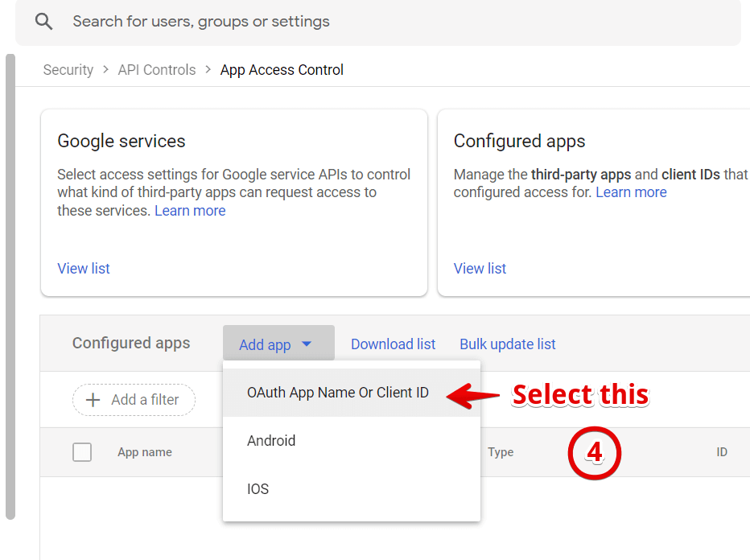Choose the IOS menu option
This screenshot has height=560, width=750.
tap(258, 489)
